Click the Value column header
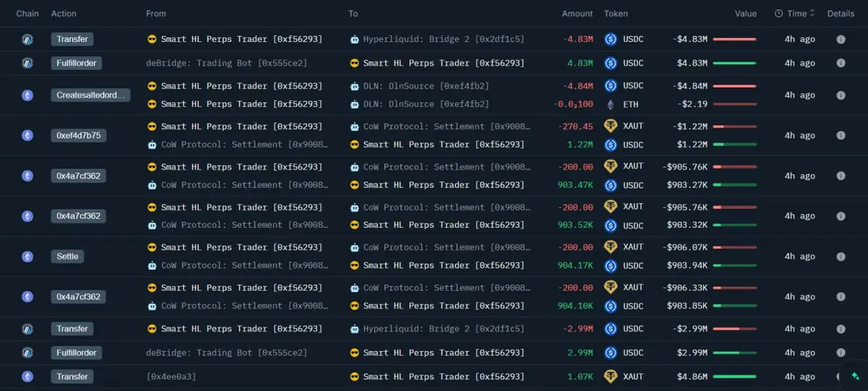 (x=746, y=14)
